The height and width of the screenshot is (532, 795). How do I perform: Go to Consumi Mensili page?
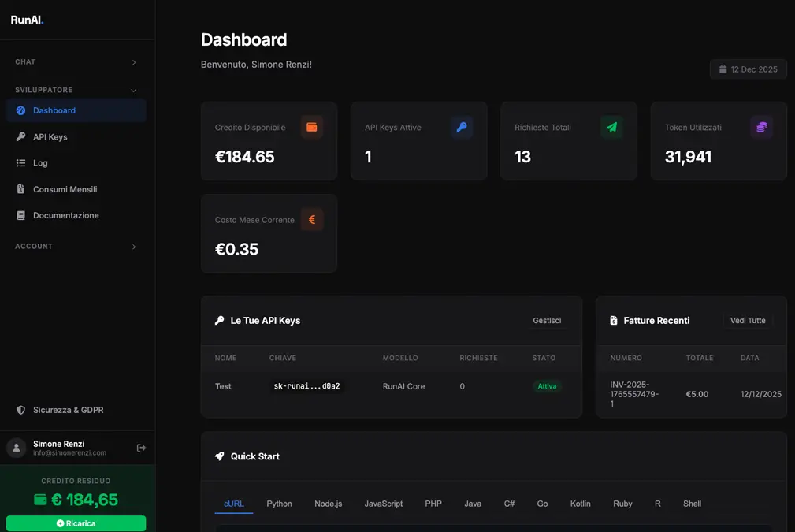65,189
